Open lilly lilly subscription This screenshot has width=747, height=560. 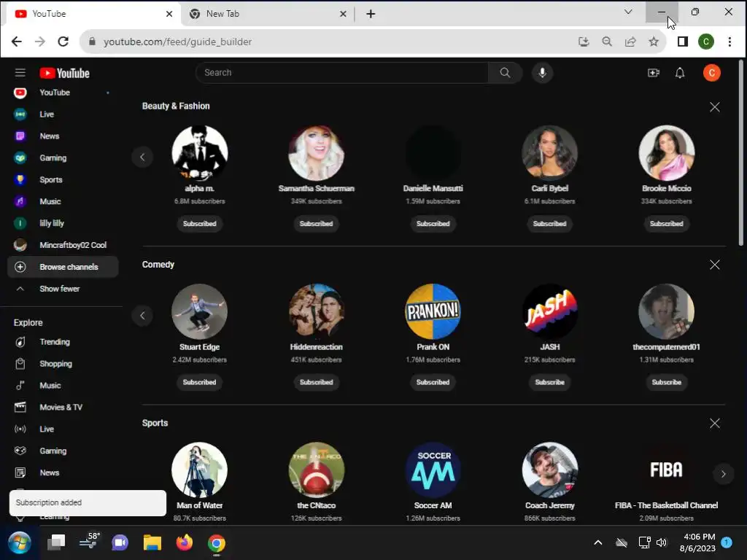62,223
